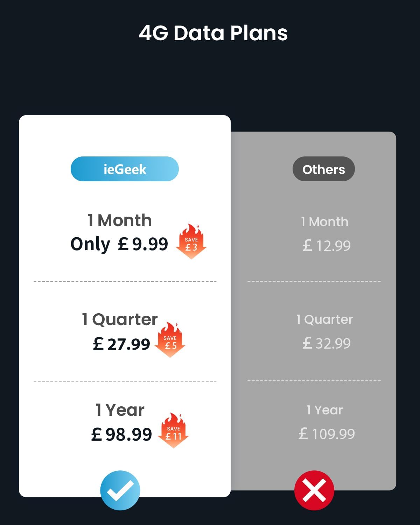The height and width of the screenshot is (525, 420).
Task: Click the Others £32.99 price
Action: (x=327, y=343)
